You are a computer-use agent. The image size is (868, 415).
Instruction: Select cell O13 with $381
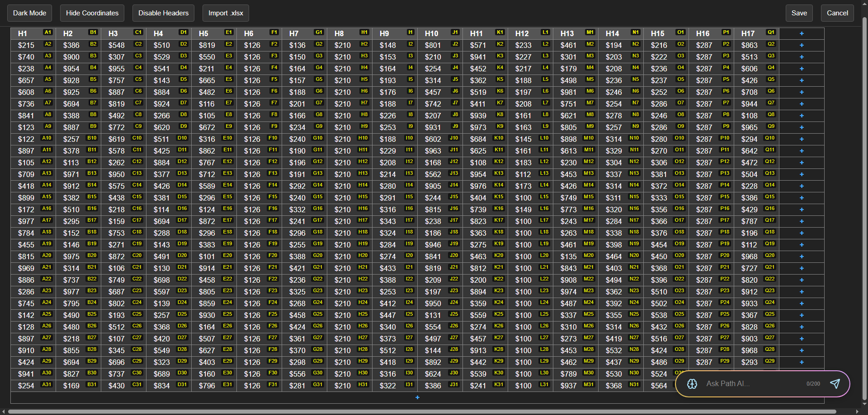(x=666, y=174)
